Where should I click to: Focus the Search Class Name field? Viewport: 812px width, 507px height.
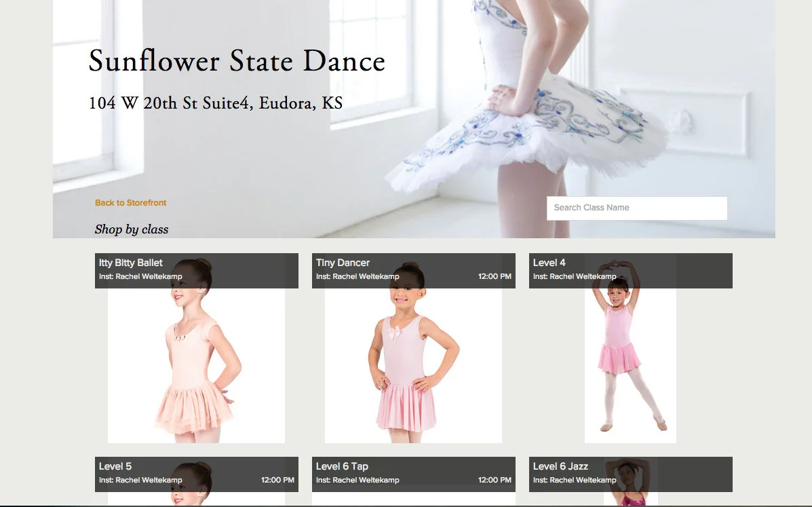tap(637, 208)
